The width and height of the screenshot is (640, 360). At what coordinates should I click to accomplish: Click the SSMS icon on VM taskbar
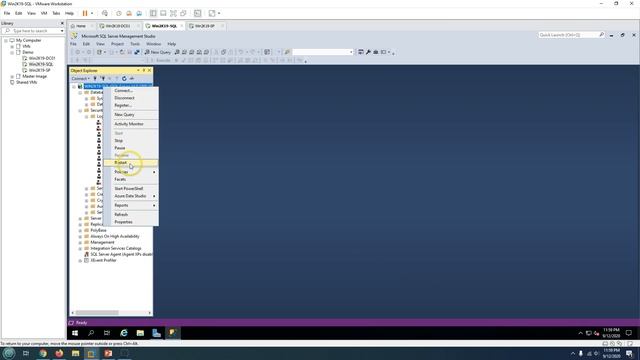[x=173, y=333]
